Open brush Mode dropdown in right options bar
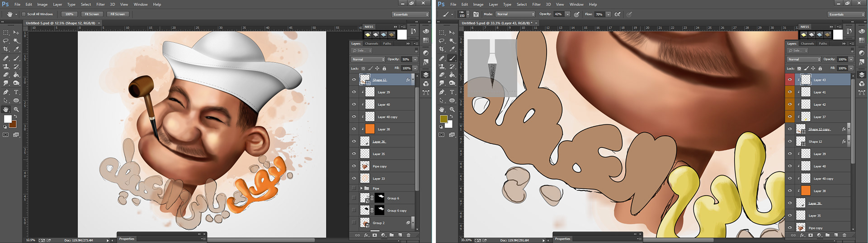868x243 pixels. pos(516,14)
